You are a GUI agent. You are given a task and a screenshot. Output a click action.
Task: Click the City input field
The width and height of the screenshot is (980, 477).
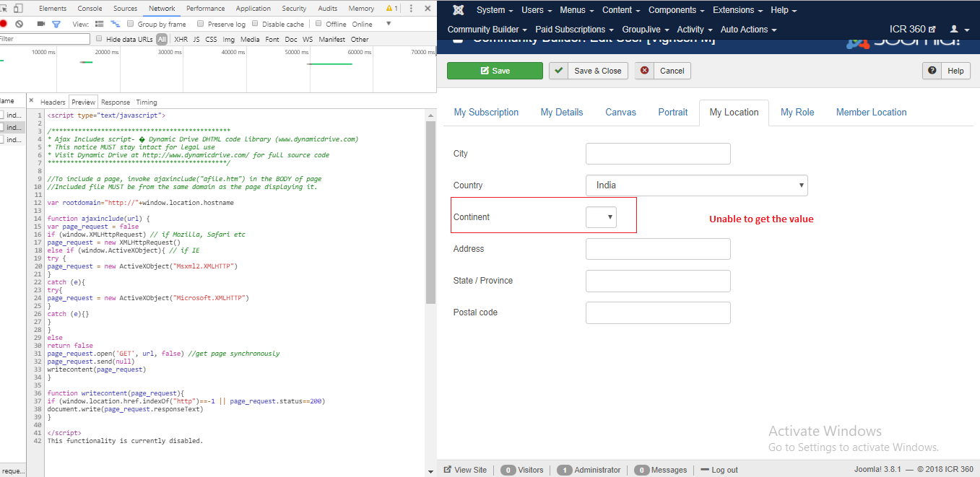658,154
